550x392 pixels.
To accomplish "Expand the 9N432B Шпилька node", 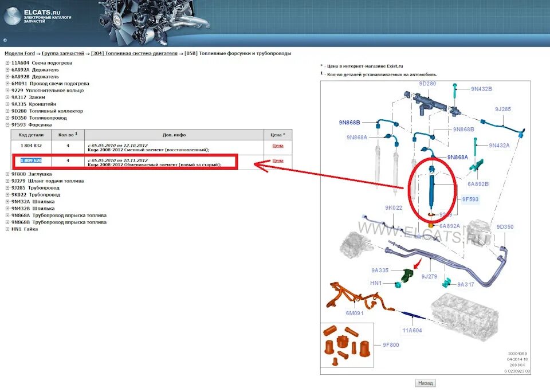I will click(x=7, y=209).
